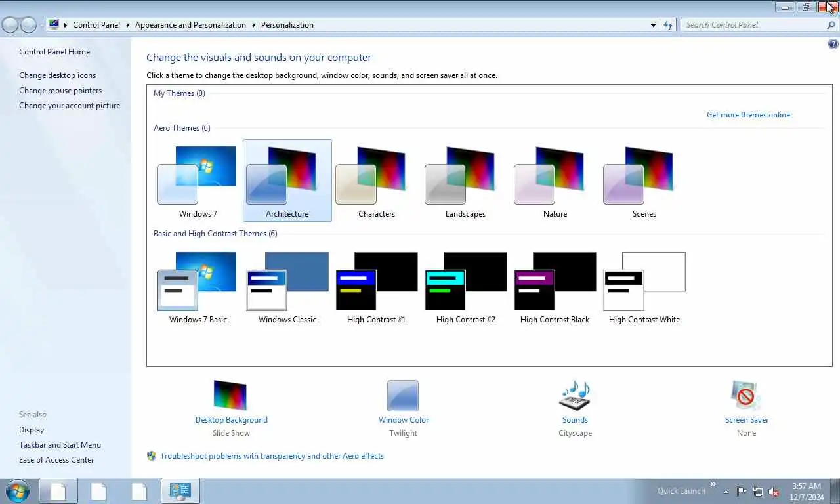The height and width of the screenshot is (504, 840).
Task: Click the network tray icon
Action: click(758, 491)
